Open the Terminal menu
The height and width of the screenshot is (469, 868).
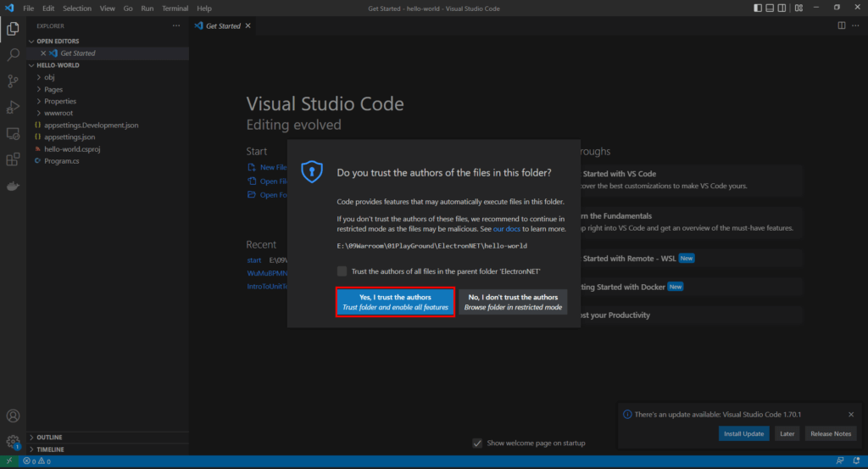tap(175, 8)
